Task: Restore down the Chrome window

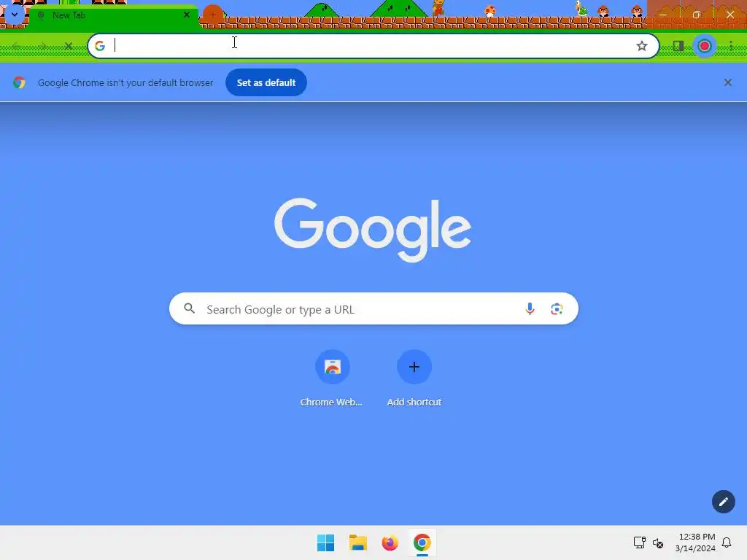Action: tap(696, 15)
